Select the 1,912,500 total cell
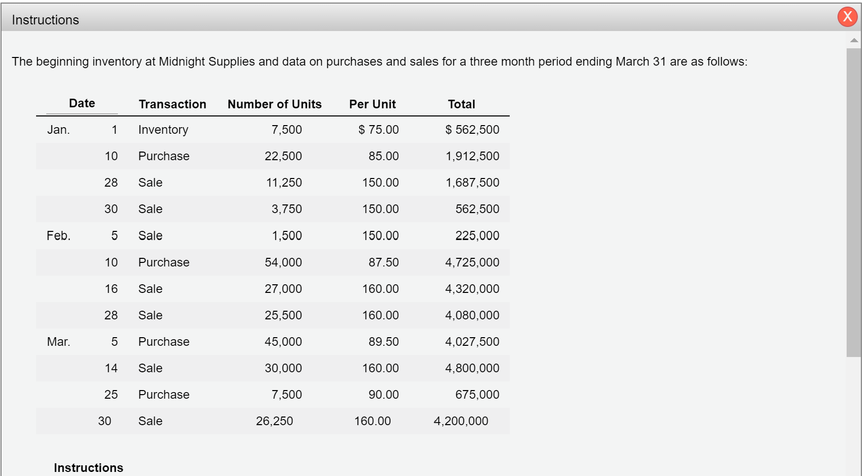 (472, 156)
